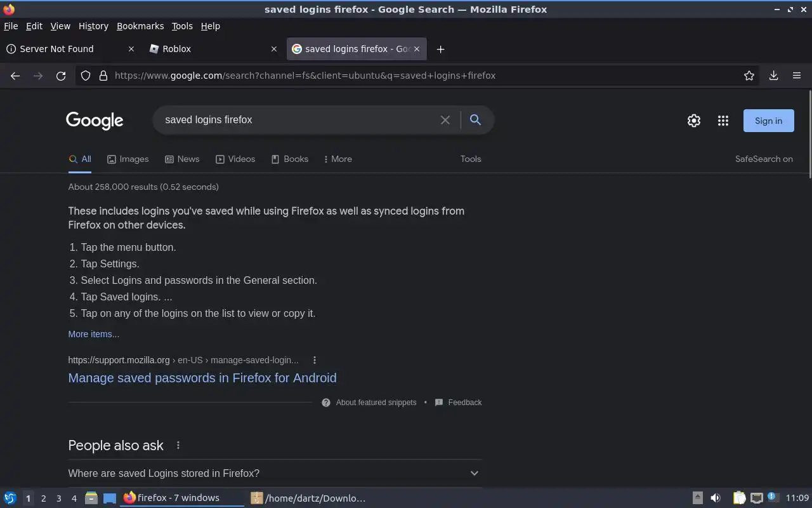
Task: Open People also ask three-dot options
Action: click(178, 446)
